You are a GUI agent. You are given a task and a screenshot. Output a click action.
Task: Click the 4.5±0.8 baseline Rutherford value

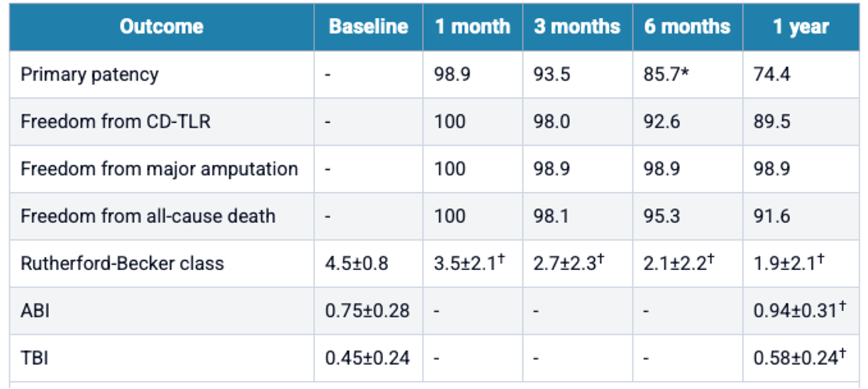357,264
